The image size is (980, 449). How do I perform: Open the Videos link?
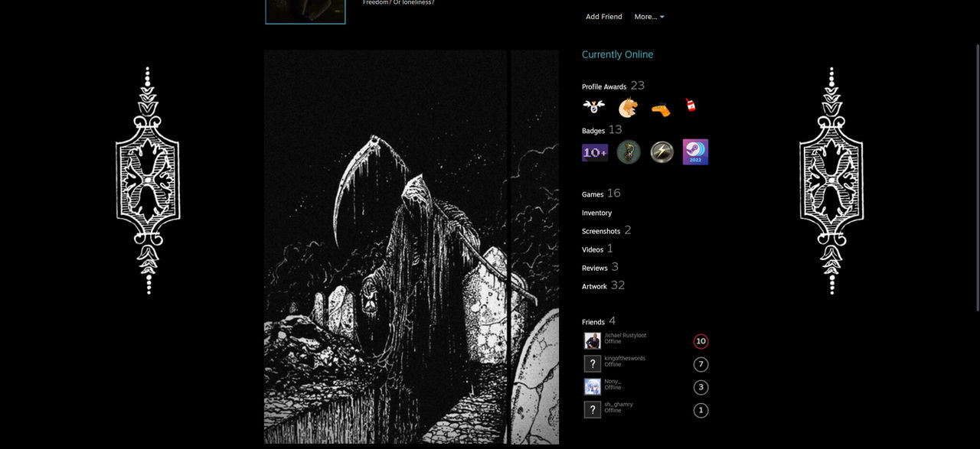593,250
